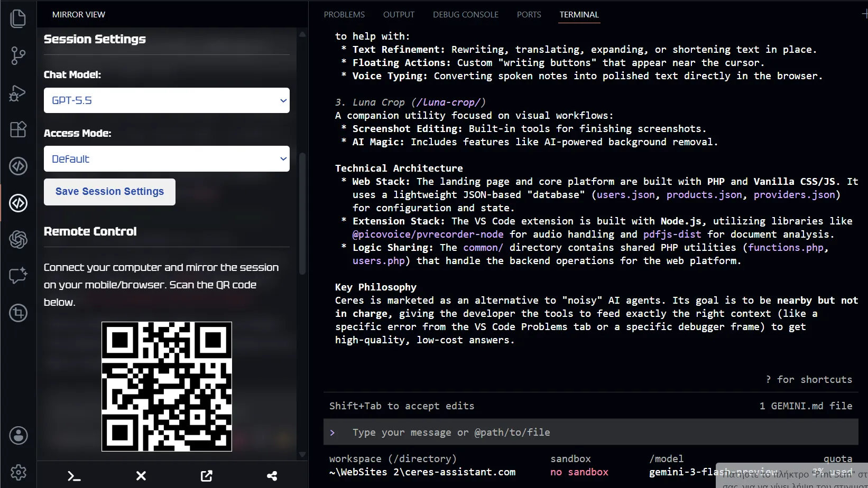Click the QR code image

click(167, 387)
